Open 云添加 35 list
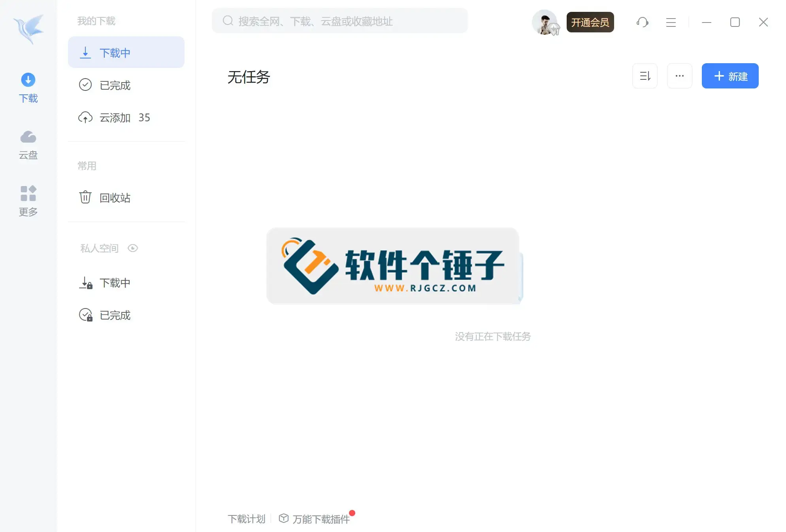Image resolution: width=786 pixels, height=532 pixels. pos(126,117)
